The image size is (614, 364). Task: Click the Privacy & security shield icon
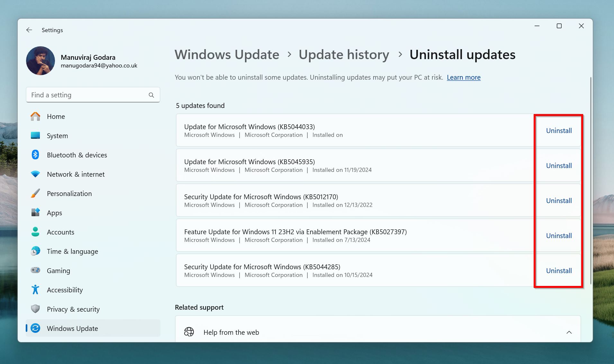click(x=35, y=309)
